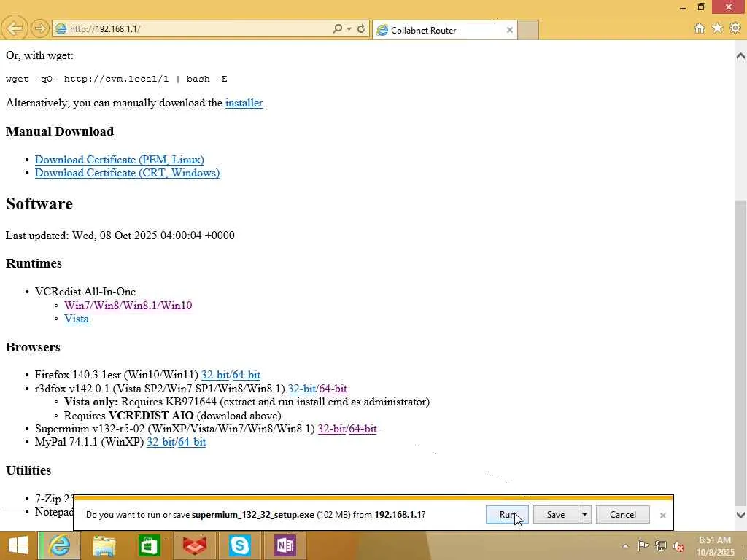Click Cancel in the download prompt
This screenshot has height=560, width=747.
(623, 514)
